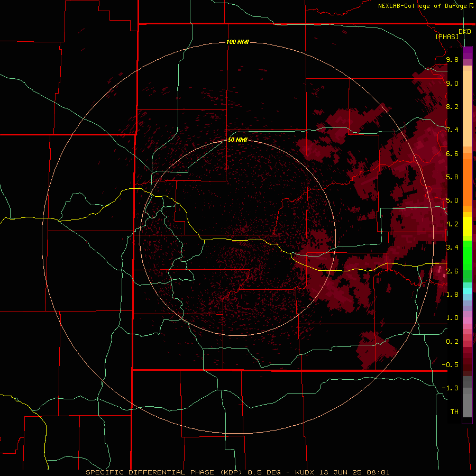Click the 9.8 value on the color scale

[x=452, y=59]
